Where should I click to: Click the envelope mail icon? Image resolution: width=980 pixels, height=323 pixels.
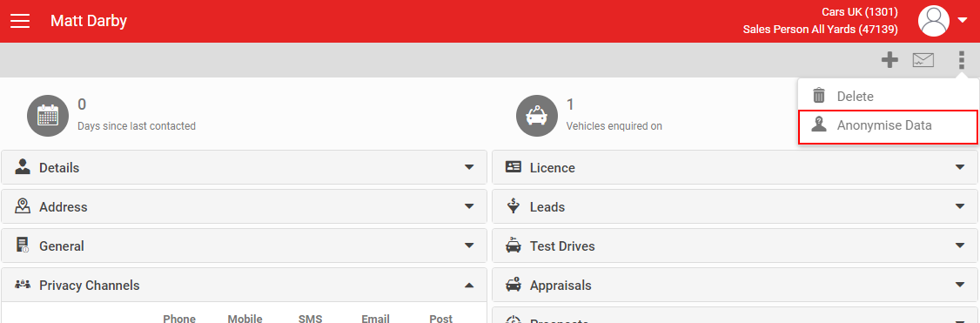tap(923, 60)
